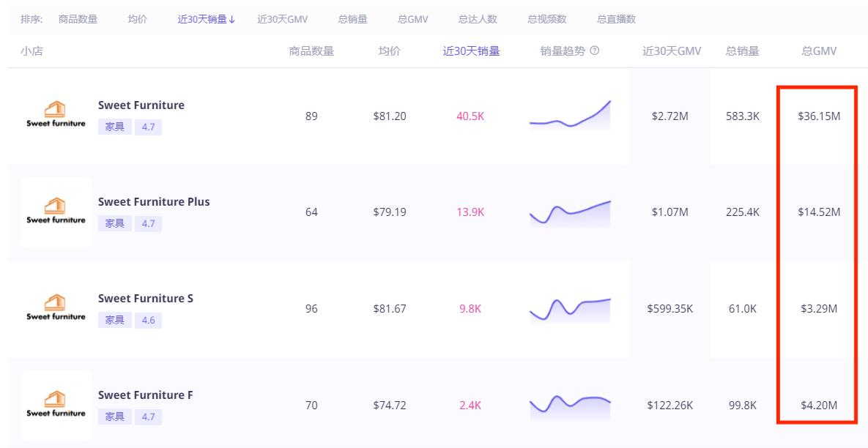Viewport: 868px width, 448px height.
Task: Open the Sweet Furniture Plus shop name link
Action: [x=154, y=202]
